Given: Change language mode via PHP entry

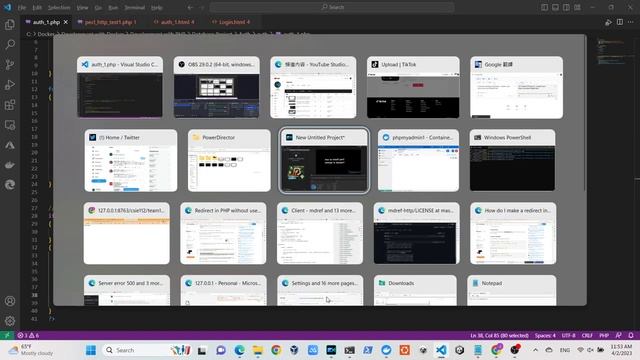Looking at the screenshot, I should point(604,335).
